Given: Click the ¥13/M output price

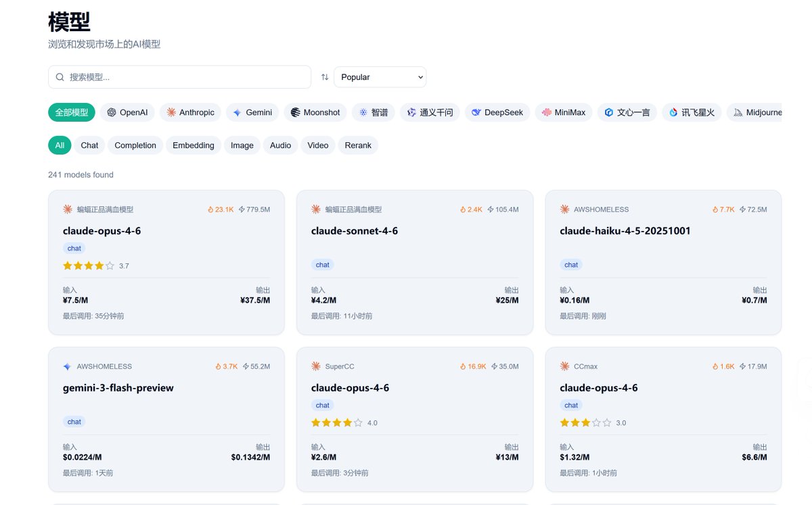Looking at the screenshot, I should pos(507,458).
